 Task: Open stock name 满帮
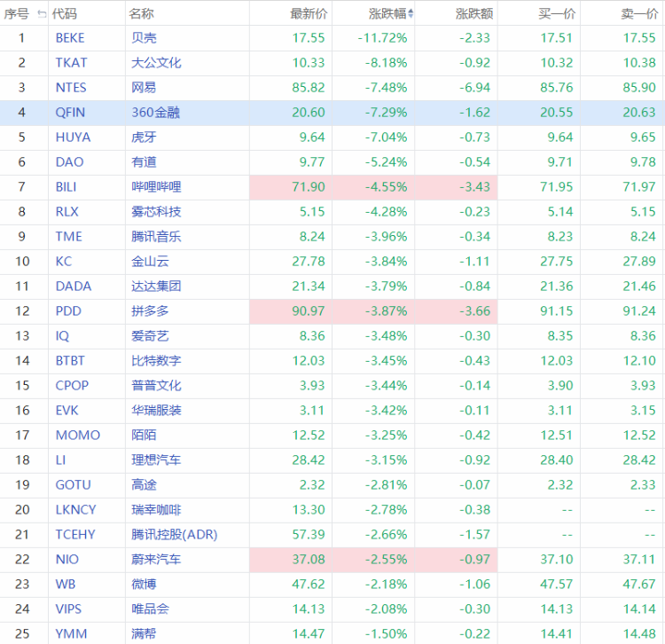(144, 633)
